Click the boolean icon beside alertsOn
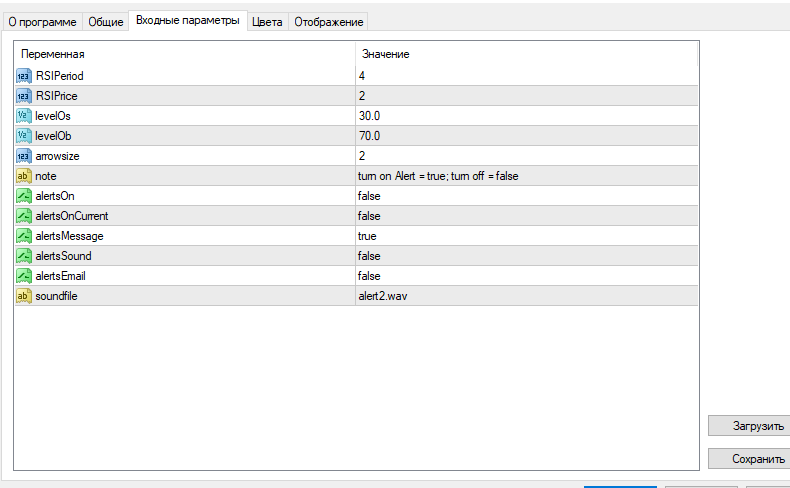This screenshot has height=488, width=790. 24,196
